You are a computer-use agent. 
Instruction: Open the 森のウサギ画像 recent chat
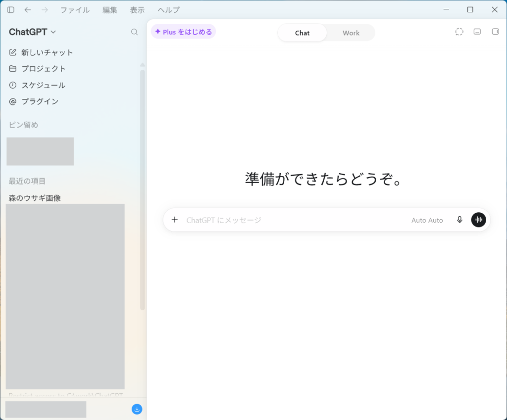pos(35,198)
